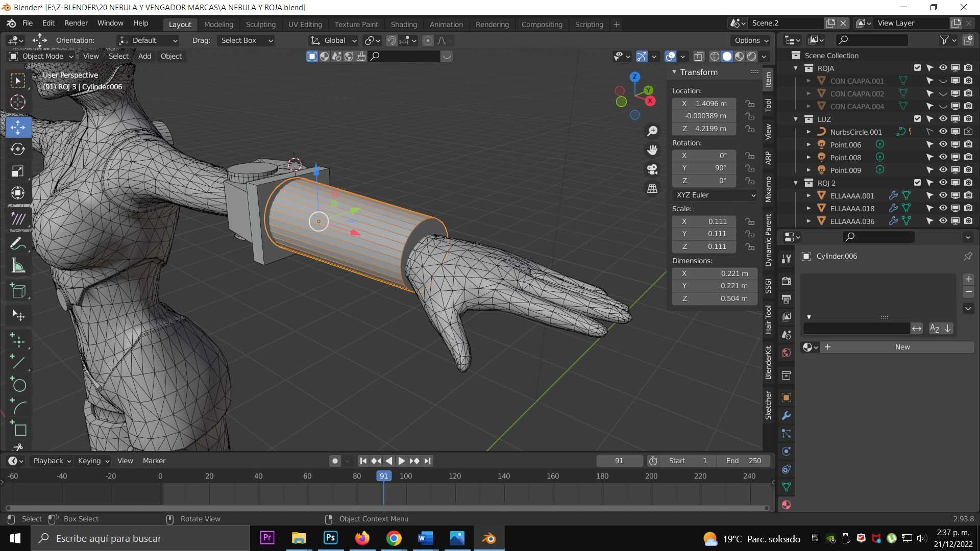Click the End frame field showing 250

743,461
